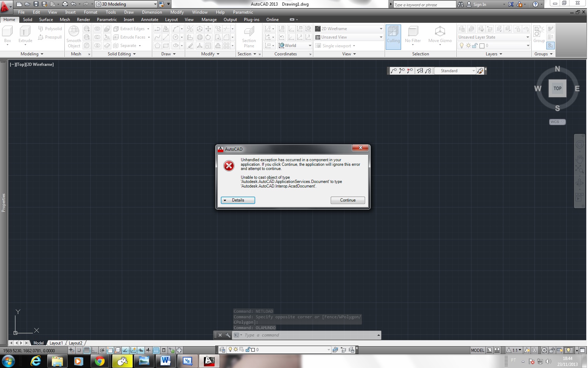
Task: Select the Smooth Object mesh tool
Action: coord(74,37)
